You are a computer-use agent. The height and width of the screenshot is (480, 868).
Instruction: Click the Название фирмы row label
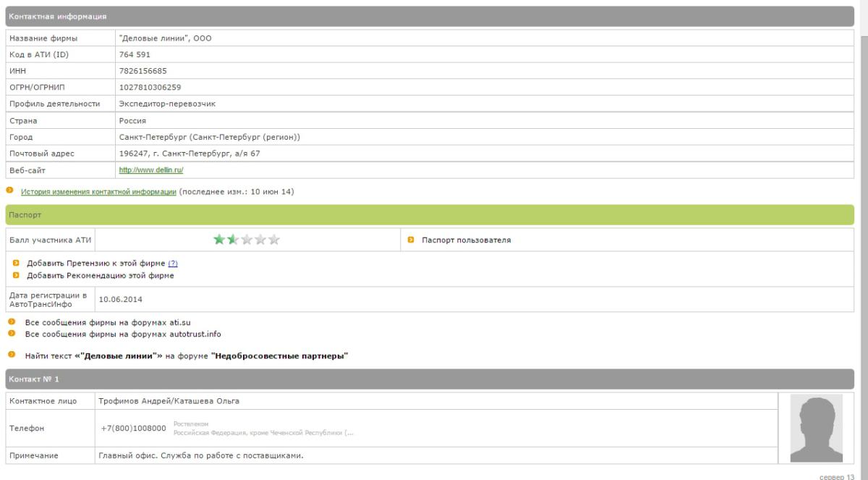(x=43, y=38)
